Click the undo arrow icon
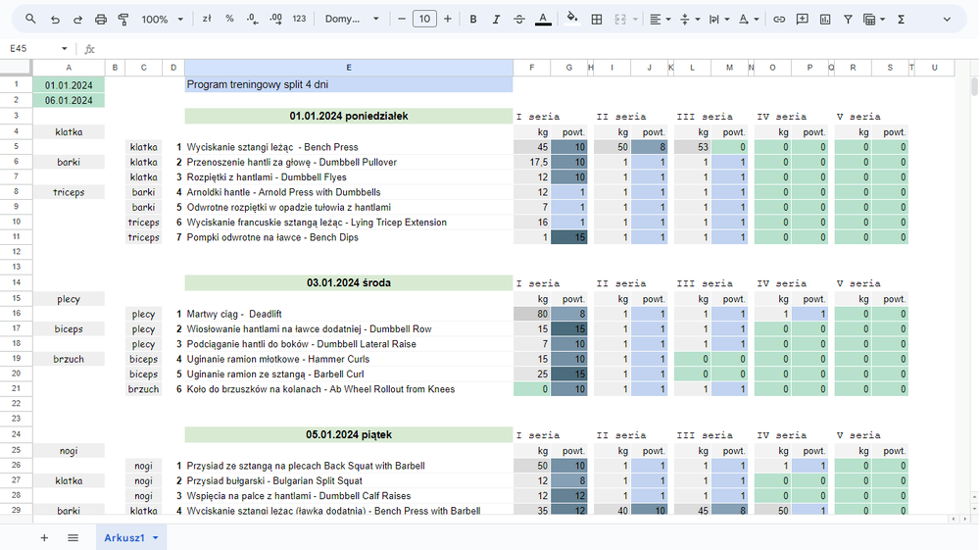980x550 pixels. pos(55,20)
